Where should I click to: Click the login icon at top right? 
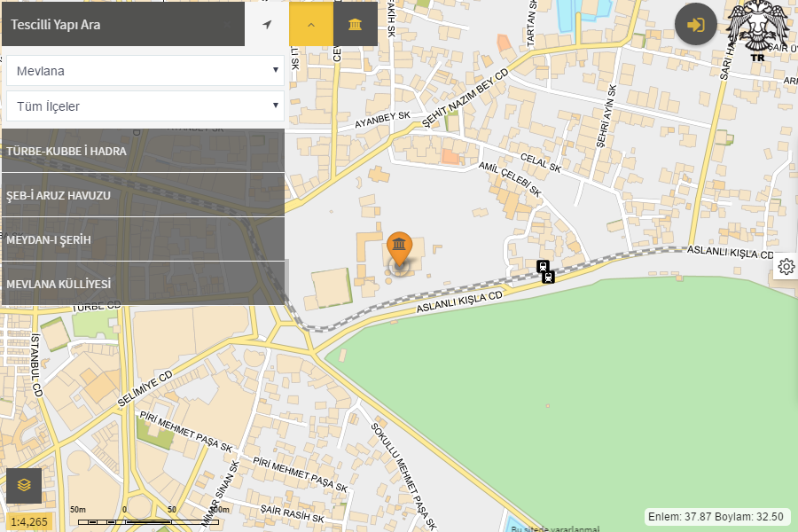pos(695,24)
